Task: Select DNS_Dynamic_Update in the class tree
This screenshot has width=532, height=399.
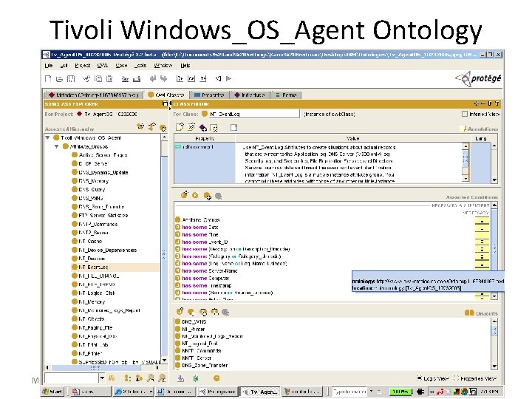Action: click(103, 172)
